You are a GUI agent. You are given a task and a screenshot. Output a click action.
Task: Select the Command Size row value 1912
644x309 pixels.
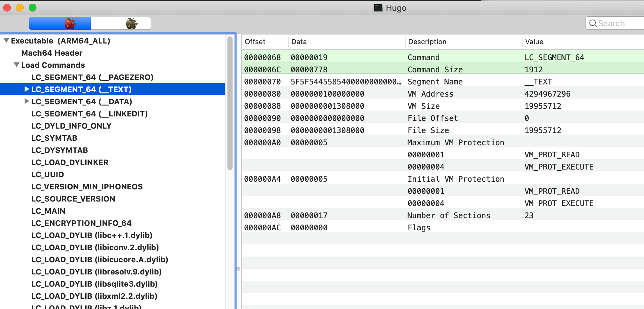pyautogui.click(x=533, y=70)
